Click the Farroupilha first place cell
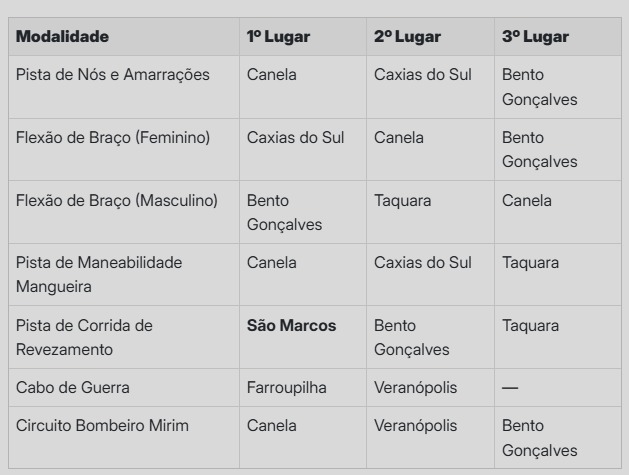The height and width of the screenshot is (475, 629). (286, 388)
